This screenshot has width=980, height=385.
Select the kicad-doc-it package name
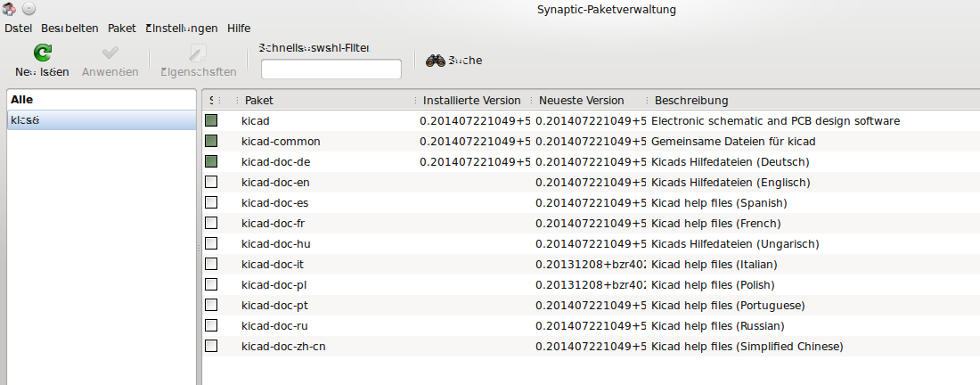click(273, 265)
